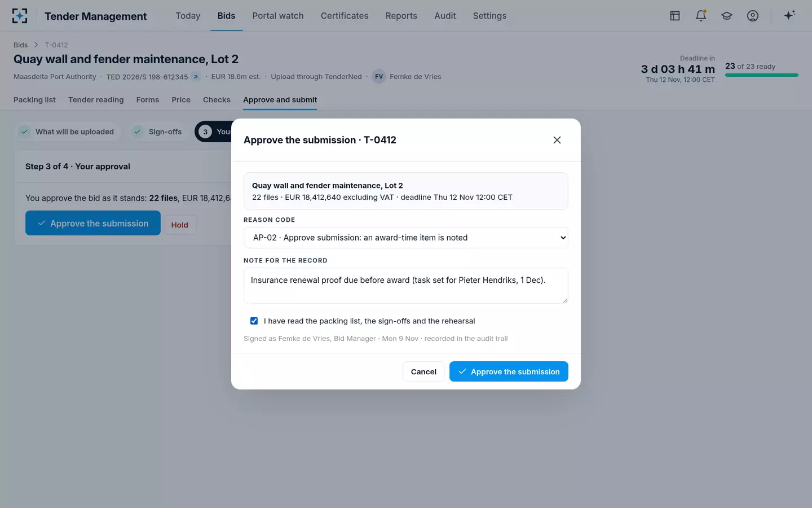Switch to the Checks tab
Image resolution: width=812 pixels, height=508 pixels.
[x=217, y=100]
